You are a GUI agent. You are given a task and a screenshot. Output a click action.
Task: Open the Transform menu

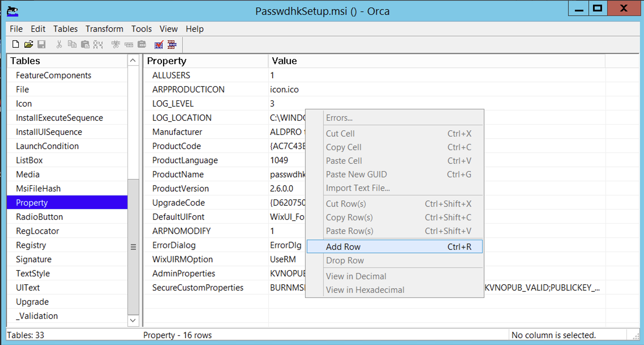tap(104, 29)
